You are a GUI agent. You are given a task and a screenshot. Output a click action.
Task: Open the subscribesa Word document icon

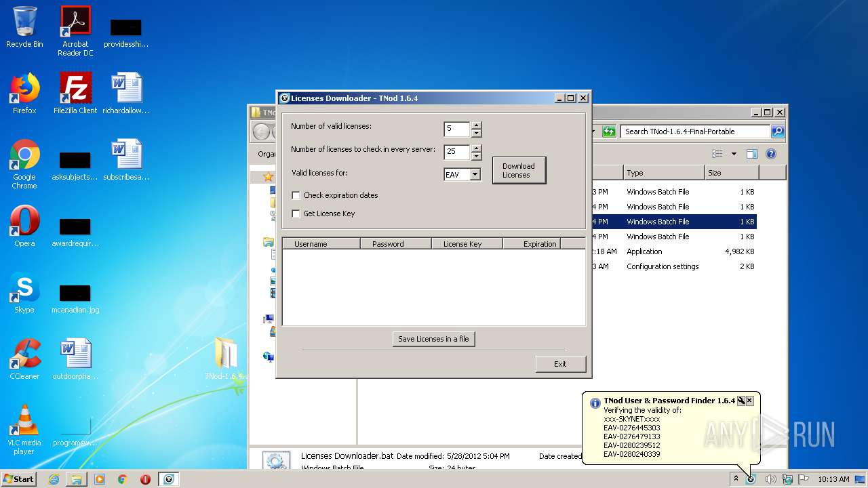tap(126, 160)
